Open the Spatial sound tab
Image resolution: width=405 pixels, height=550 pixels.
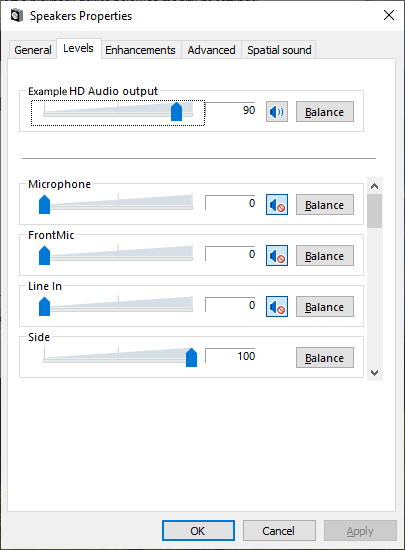[x=279, y=50]
